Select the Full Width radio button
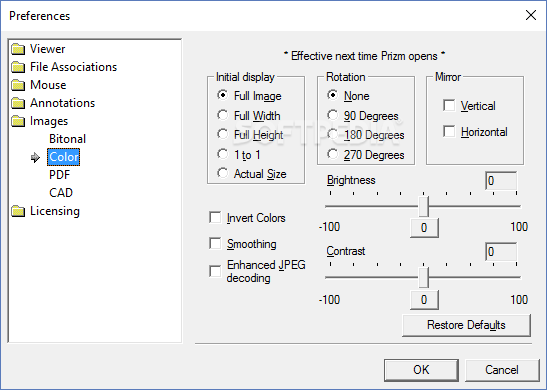Screen dimensions: 547x390 coord(222,115)
